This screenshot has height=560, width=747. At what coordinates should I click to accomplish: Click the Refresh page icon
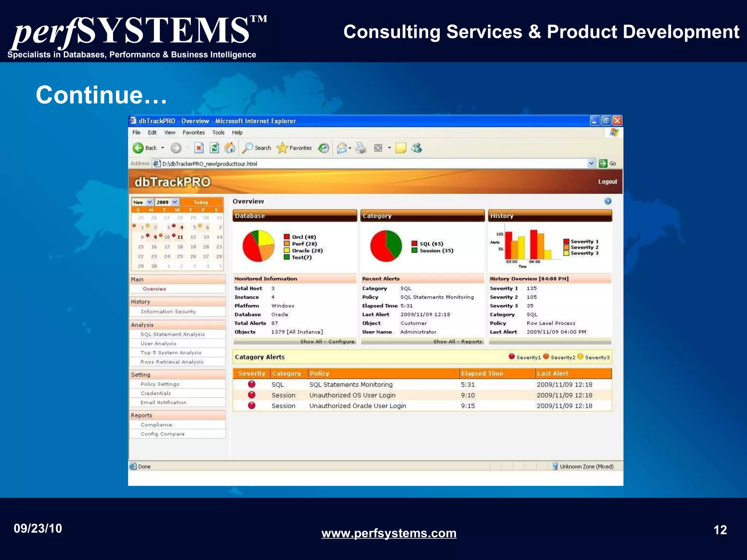coord(214,148)
